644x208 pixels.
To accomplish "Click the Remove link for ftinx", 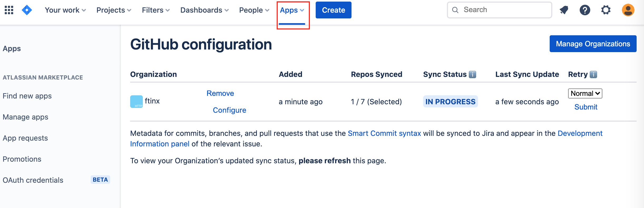I will click(x=220, y=93).
